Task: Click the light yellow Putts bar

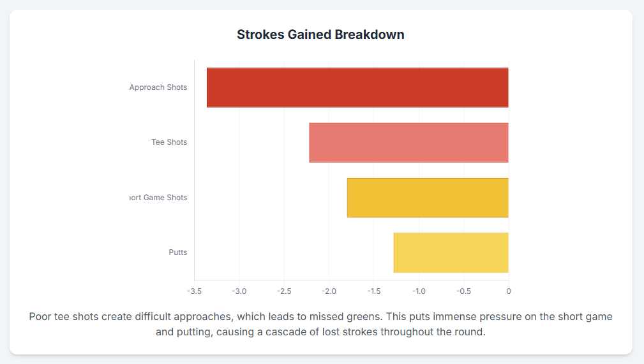Action: coord(451,252)
